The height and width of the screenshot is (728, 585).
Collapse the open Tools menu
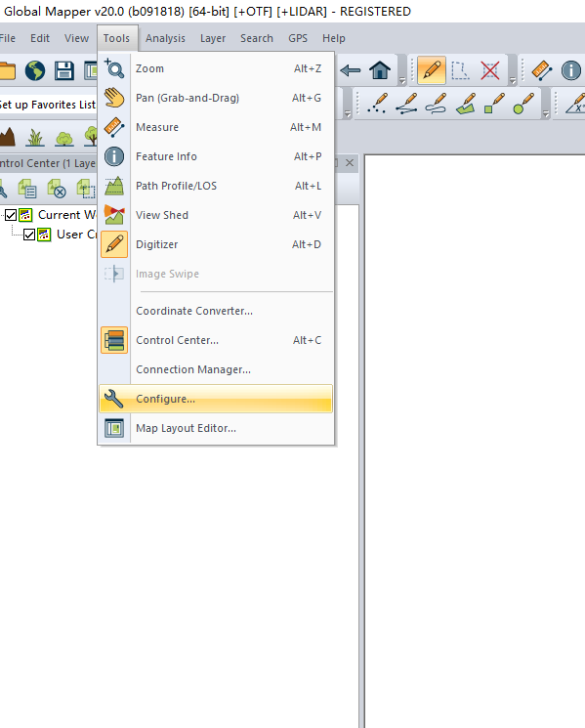tap(116, 38)
